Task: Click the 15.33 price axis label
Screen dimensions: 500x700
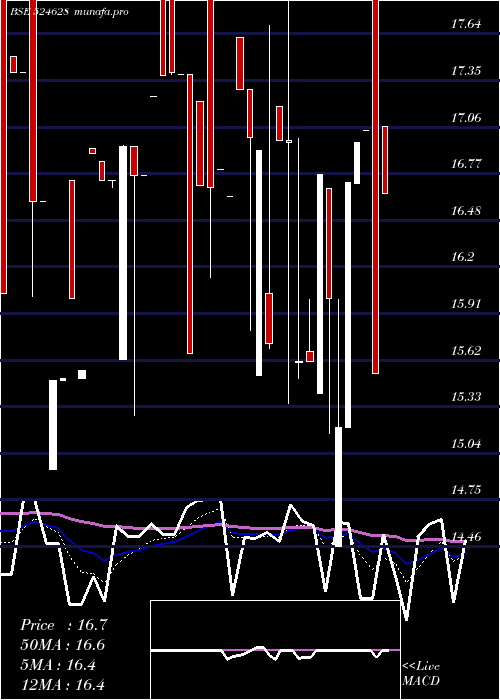Action: click(466, 396)
